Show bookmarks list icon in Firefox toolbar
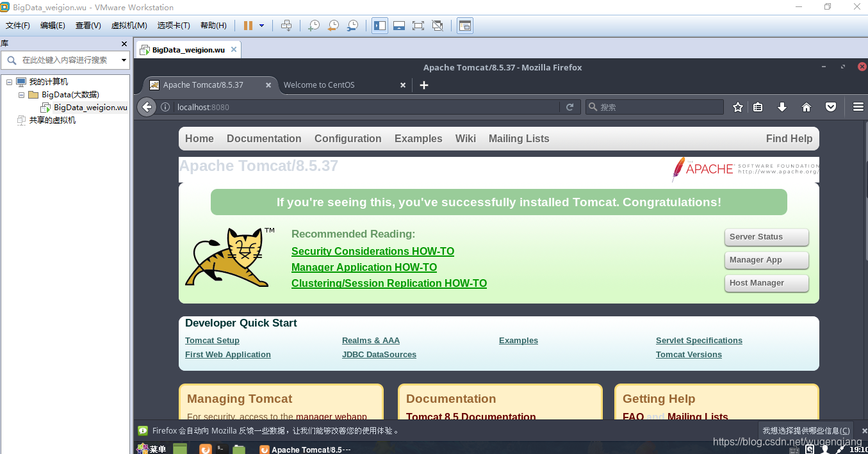Screen dimensions: 868x454 [758, 107]
